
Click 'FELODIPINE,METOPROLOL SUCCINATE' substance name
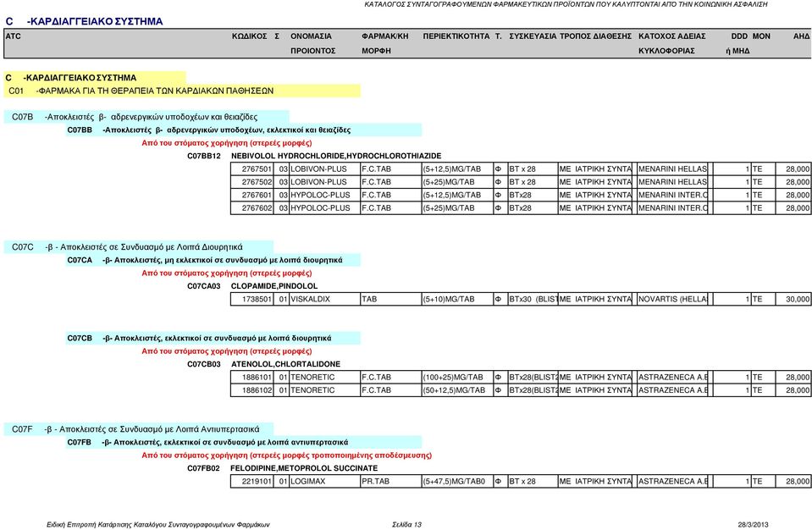coord(304,468)
